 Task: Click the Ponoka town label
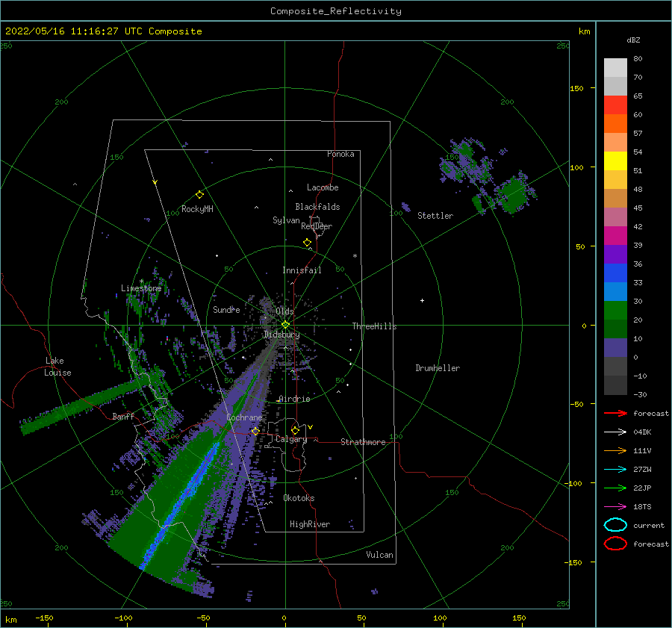(x=340, y=154)
